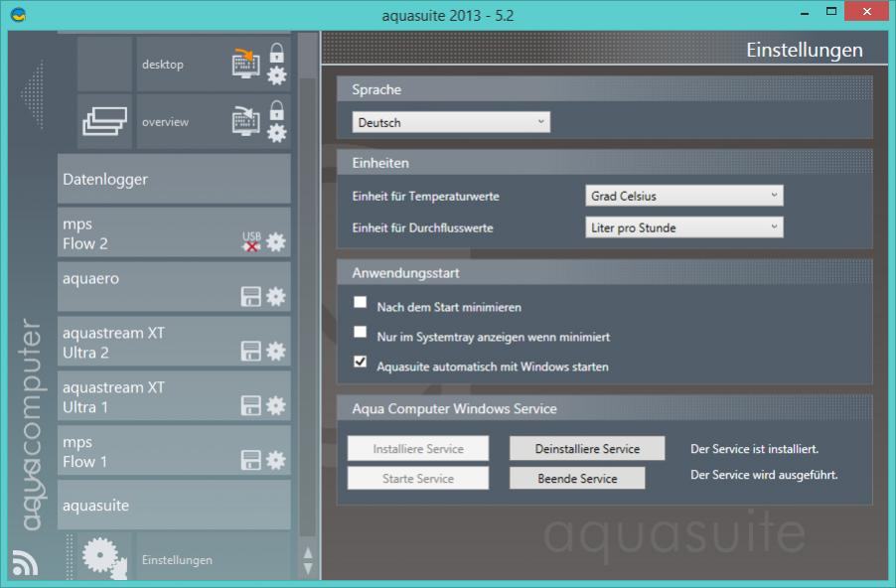
Task: Click the RSS feed icon in sidebar
Action: click(25, 563)
